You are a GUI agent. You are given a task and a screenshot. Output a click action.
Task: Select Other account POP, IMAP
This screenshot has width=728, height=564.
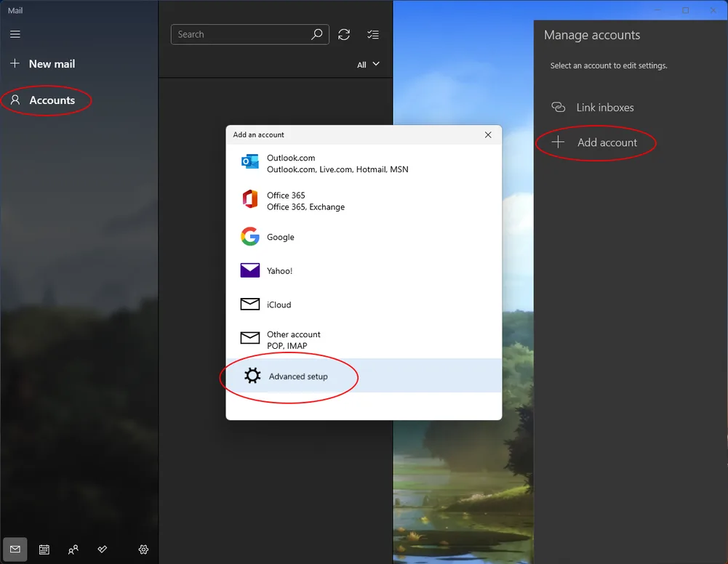[293, 340]
